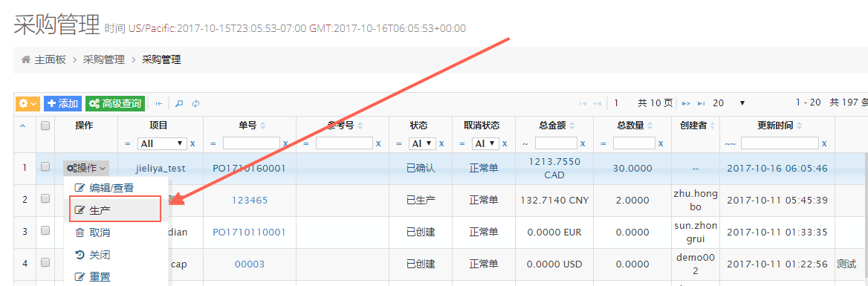The width and height of the screenshot is (868, 286).
Task: Click the 总金额 filter text field
Action: 557,143
